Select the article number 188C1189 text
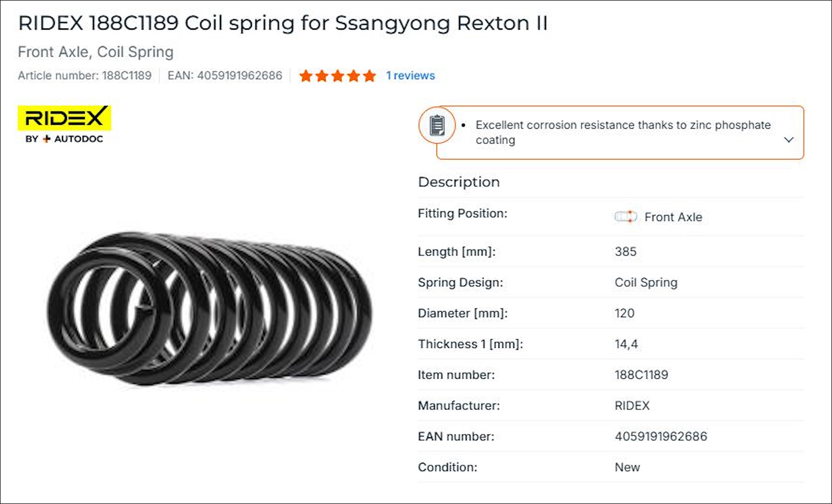 coord(126,75)
